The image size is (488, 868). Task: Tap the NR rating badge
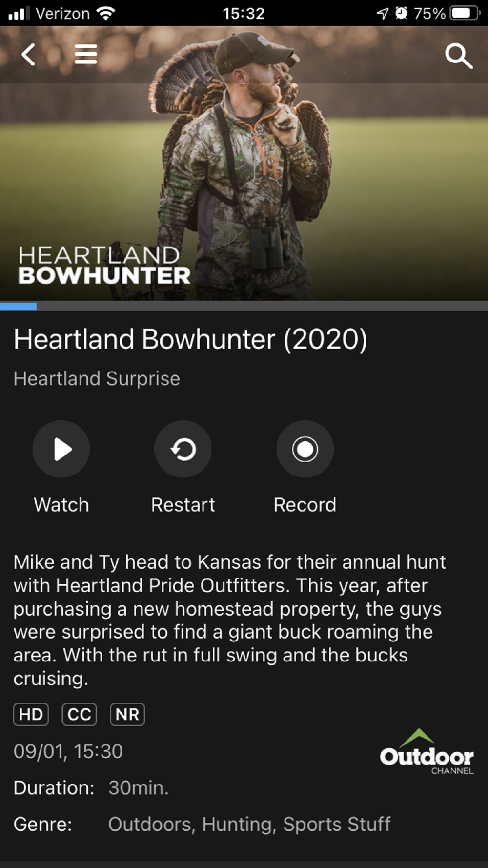click(127, 714)
